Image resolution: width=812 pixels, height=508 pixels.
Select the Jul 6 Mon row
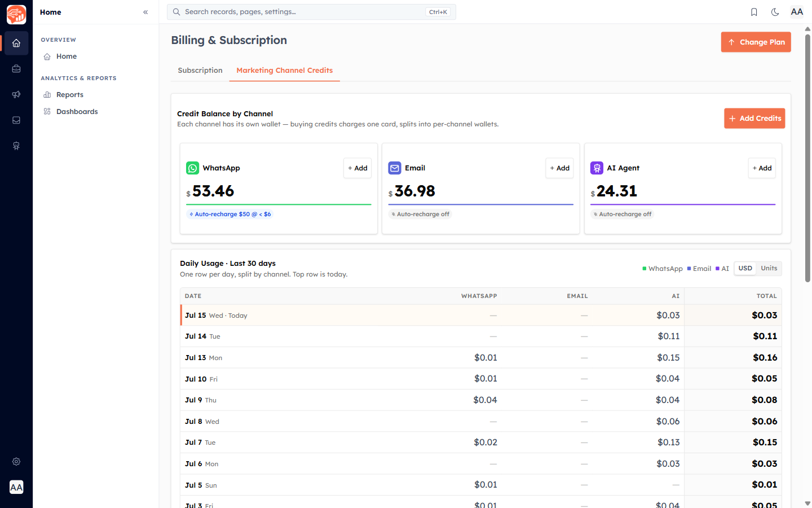481,464
